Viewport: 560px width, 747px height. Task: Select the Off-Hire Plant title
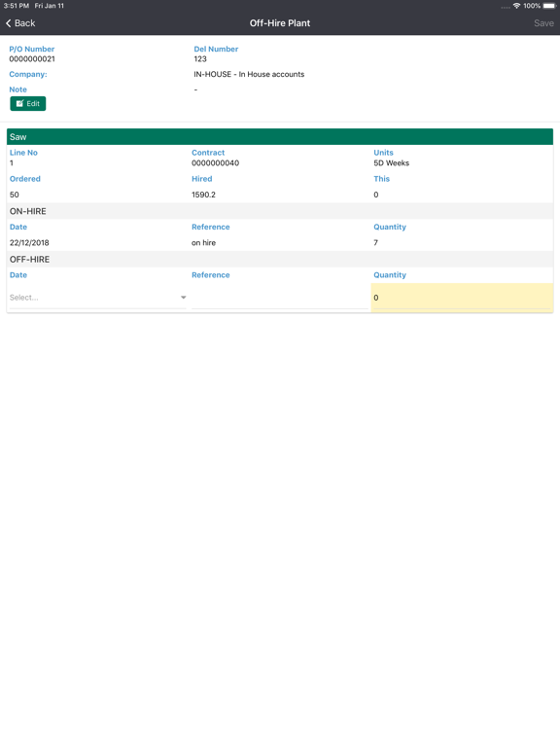coord(280,23)
